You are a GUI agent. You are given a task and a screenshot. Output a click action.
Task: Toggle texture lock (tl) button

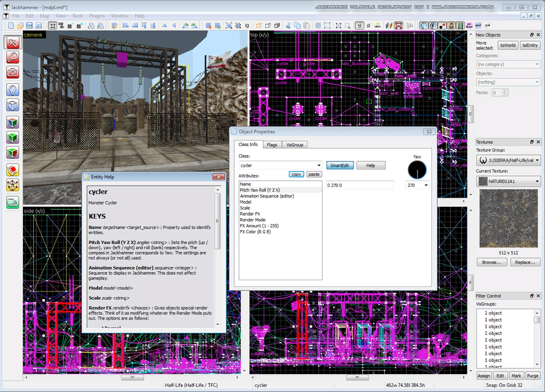360,26
